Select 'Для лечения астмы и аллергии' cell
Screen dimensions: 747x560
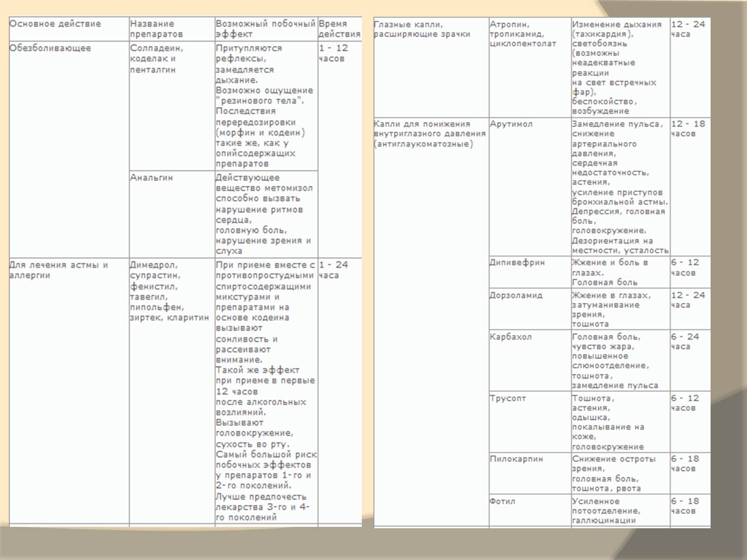point(69,390)
